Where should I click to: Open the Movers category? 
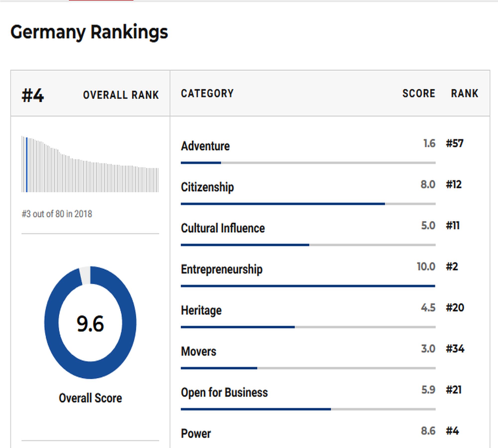click(198, 351)
